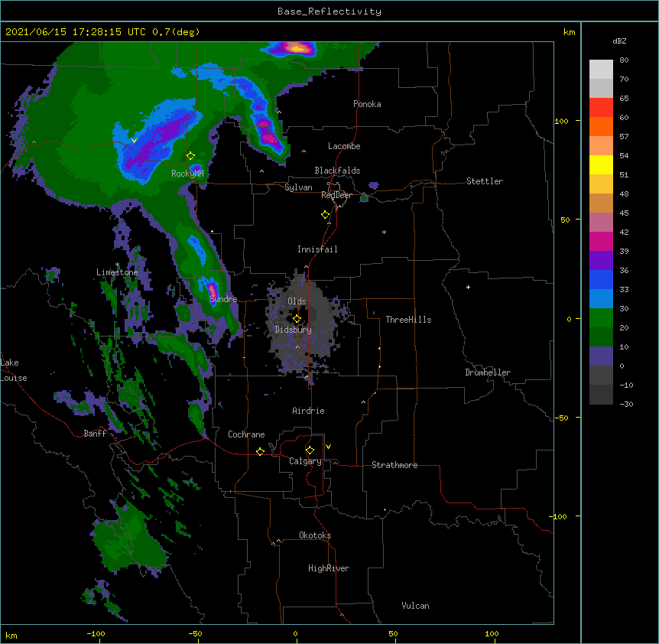Click the Cochrane label

pos(246,434)
